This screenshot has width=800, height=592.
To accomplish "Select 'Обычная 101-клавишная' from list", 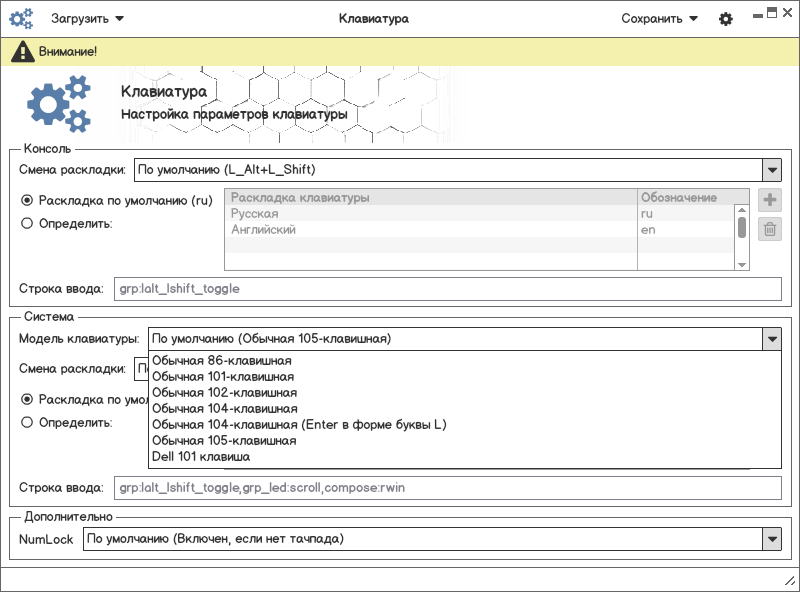I will 223,377.
